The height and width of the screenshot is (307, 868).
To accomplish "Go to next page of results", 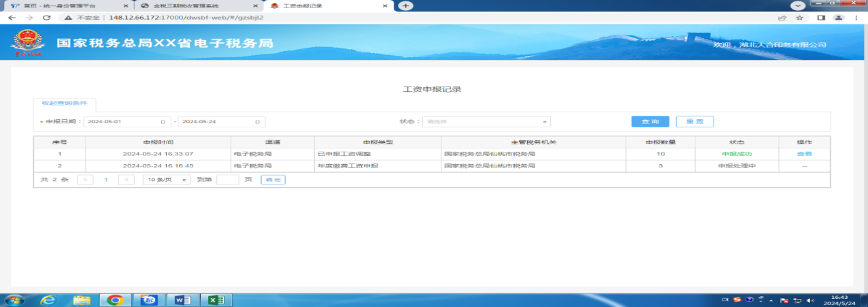I will [x=126, y=180].
